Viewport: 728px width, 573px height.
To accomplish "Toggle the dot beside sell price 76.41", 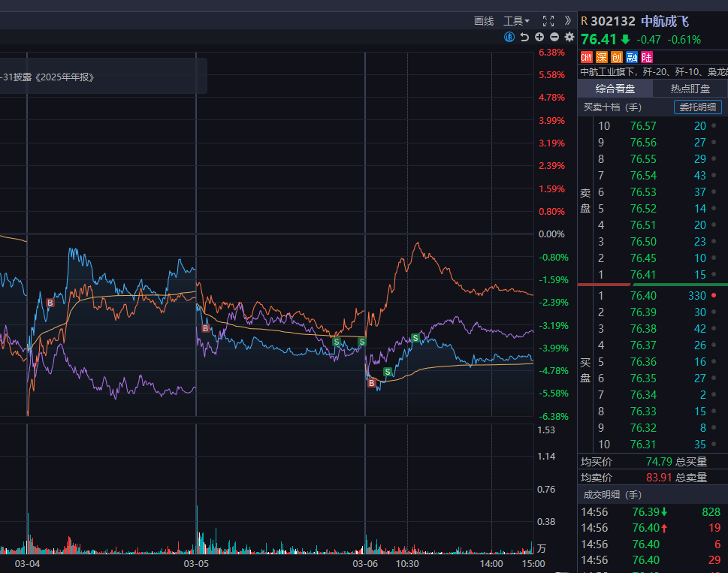I will 713,275.
